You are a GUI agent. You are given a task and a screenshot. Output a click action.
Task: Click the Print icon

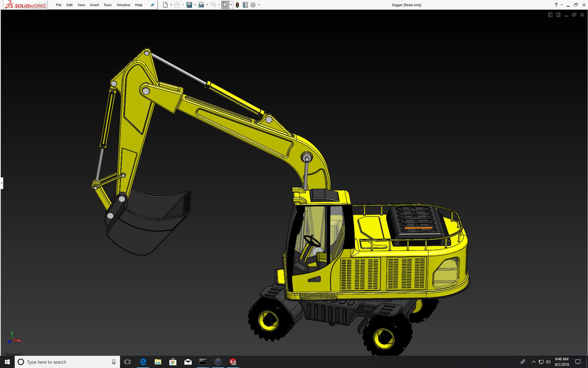(201, 5)
